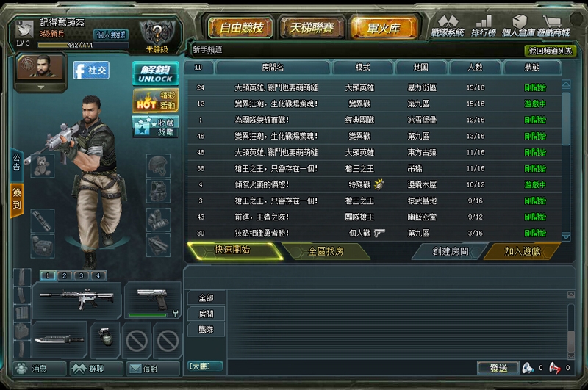Open the 遊戲商城 shopping cart icon

tap(553, 26)
